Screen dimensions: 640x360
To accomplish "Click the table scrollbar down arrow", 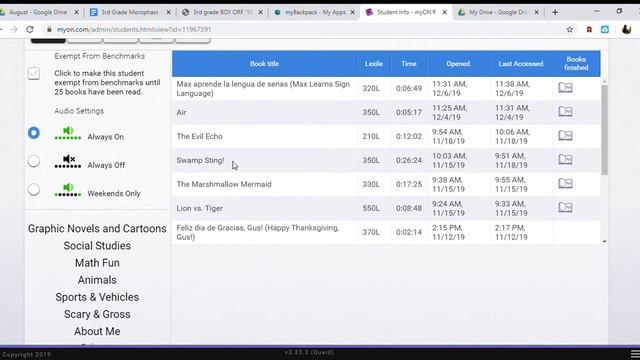I will coord(604,241).
